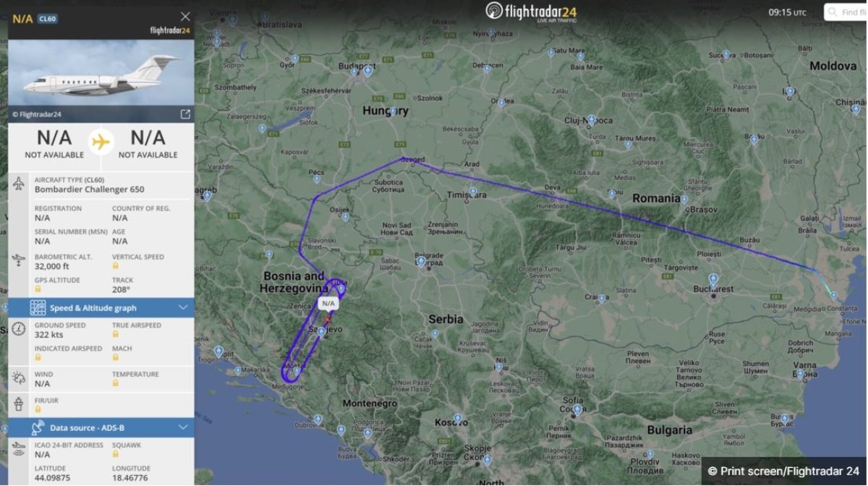Collapse the Data source ADS-B section
868x486 pixels.
coord(183,427)
